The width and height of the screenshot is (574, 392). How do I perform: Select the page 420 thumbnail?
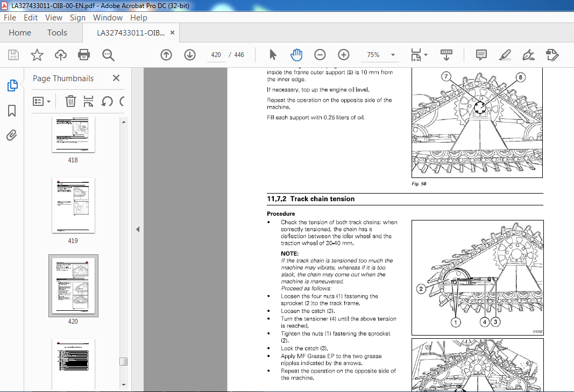pos(73,286)
